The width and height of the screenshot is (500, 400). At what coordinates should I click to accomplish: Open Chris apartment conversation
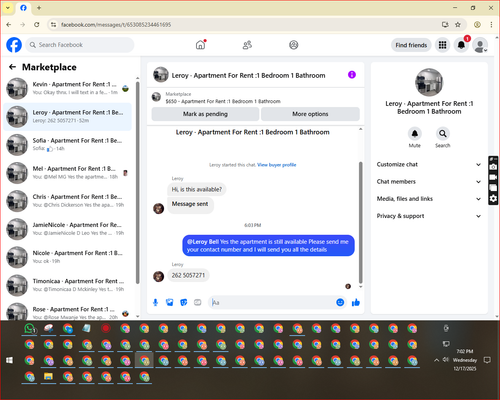(x=68, y=201)
